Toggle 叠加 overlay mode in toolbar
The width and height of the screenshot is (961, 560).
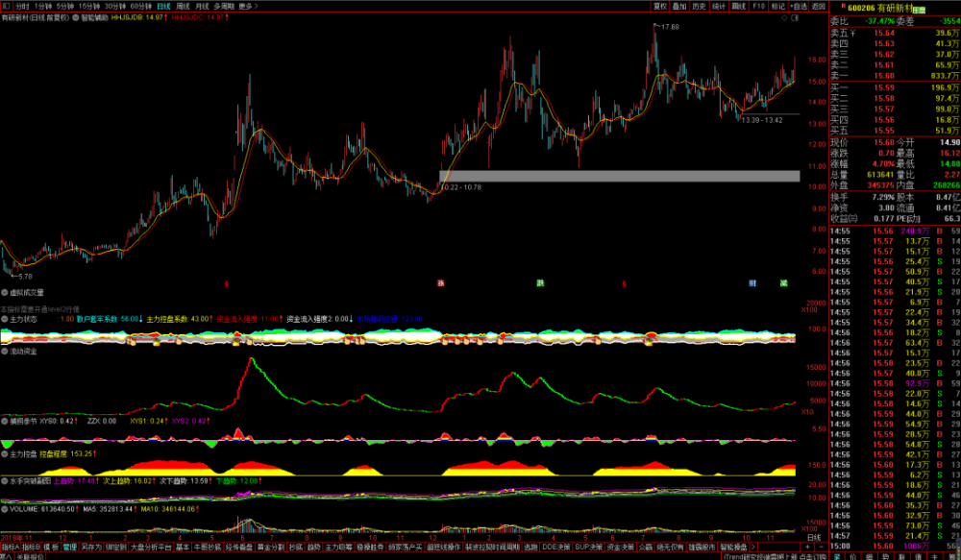pyautogui.click(x=679, y=6)
